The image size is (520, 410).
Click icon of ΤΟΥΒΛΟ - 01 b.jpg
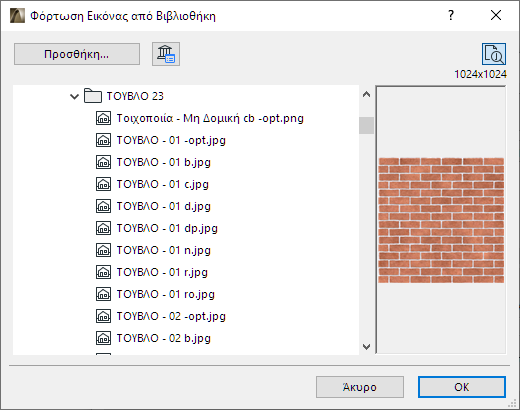click(x=103, y=162)
